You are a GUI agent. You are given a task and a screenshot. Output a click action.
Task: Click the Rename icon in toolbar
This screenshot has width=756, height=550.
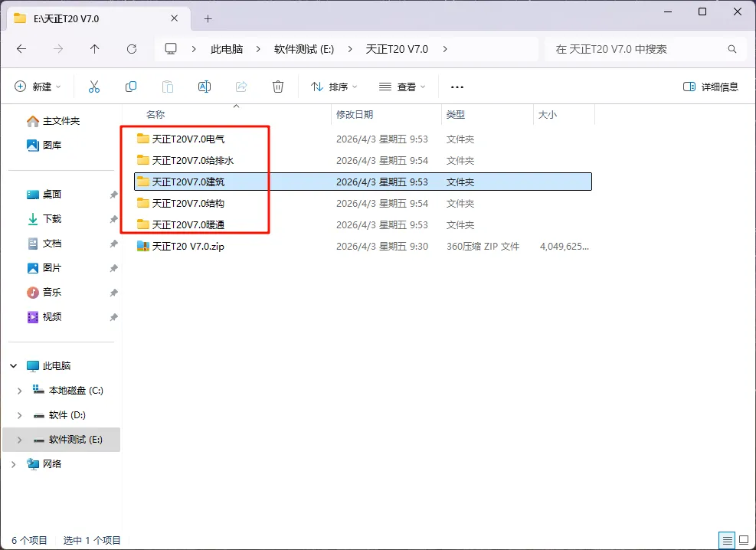click(205, 87)
